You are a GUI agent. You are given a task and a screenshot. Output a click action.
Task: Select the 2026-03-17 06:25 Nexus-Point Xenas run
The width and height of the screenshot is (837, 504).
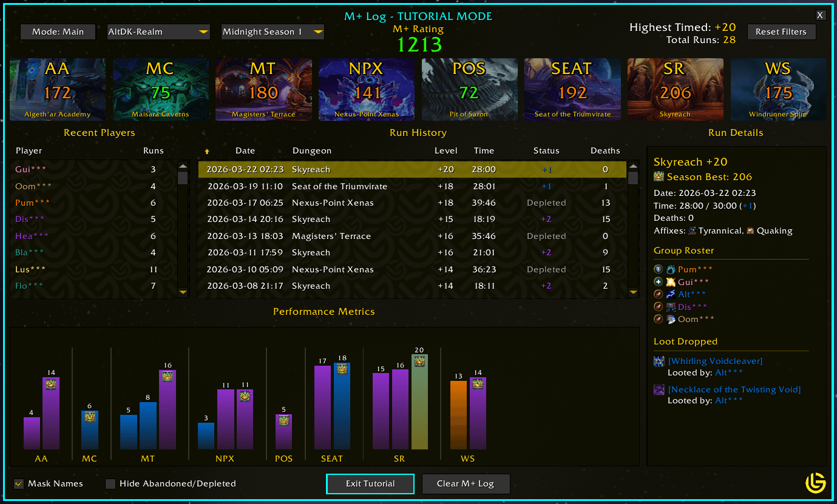point(412,203)
